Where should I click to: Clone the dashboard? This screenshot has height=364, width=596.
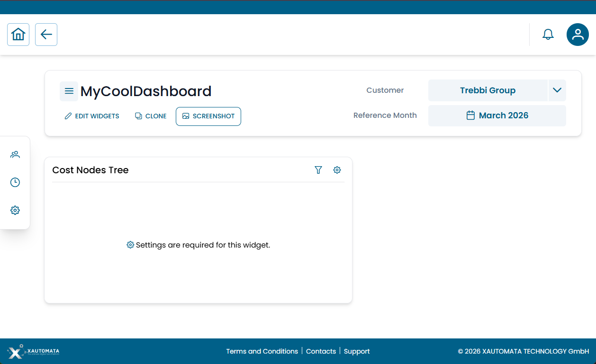(x=151, y=116)
